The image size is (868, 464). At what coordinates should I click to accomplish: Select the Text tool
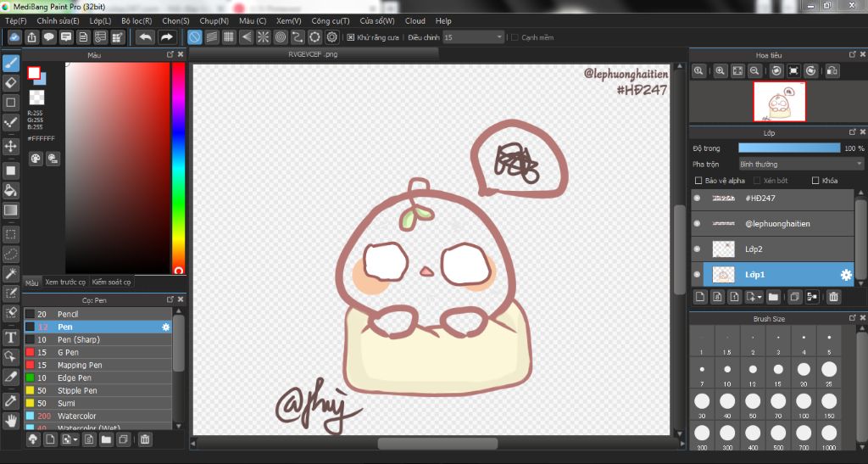(x=10, y=338)
